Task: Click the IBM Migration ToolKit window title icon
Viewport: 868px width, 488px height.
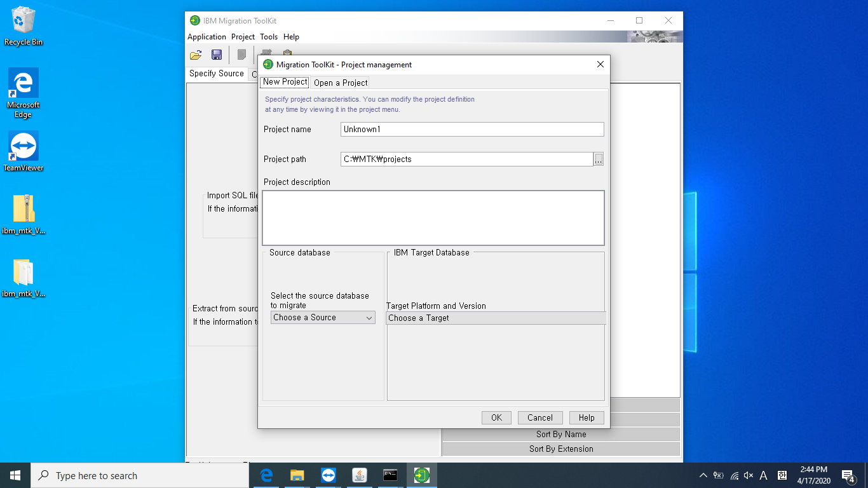Action: pos(195,20)
